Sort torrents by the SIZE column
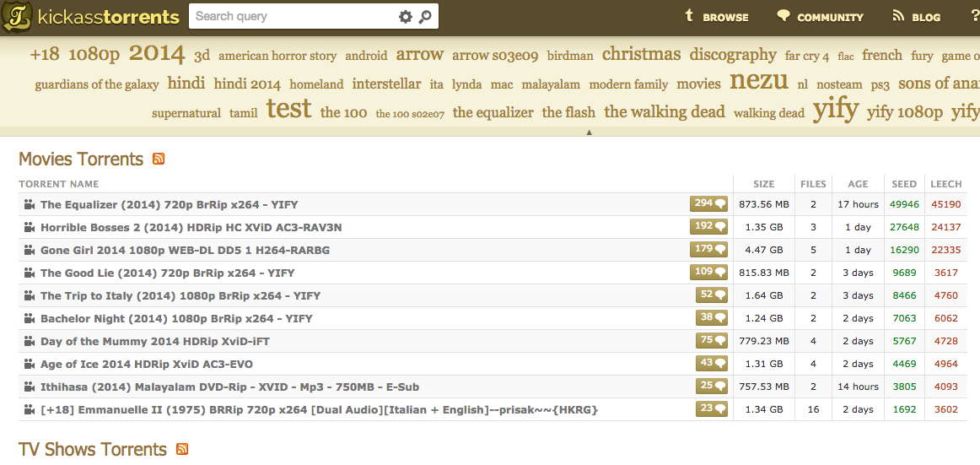The width and height of the screenshot is (980, 465). 763,184
